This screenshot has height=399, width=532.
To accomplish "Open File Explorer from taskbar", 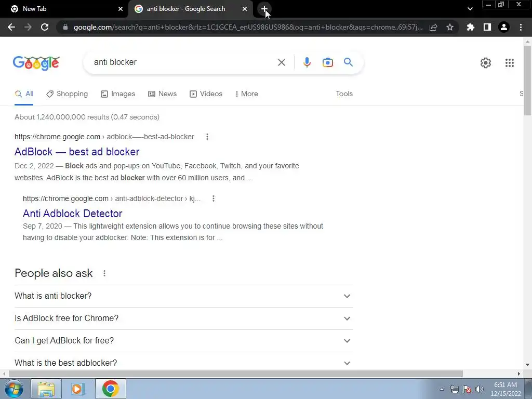I will (46, 389).
